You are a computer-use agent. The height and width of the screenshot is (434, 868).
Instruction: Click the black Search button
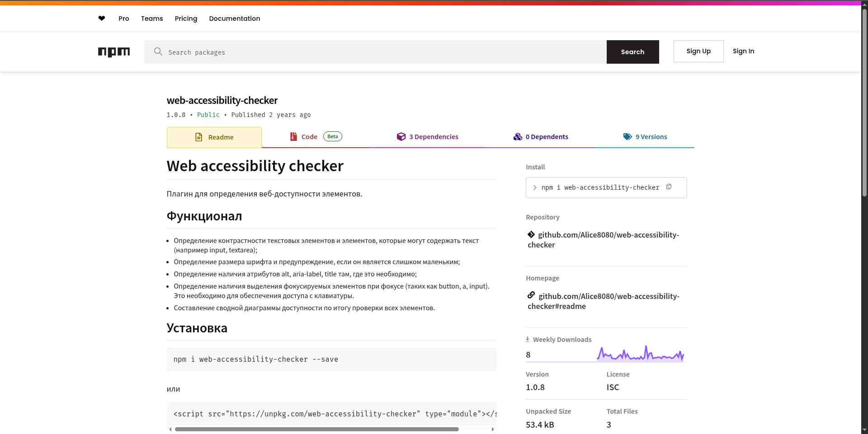click(x=633, y=52)
